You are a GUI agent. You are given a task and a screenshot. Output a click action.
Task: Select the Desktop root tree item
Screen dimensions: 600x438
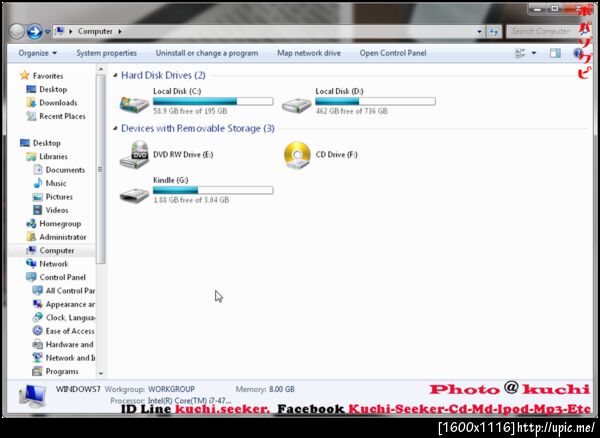coord(46,143)
